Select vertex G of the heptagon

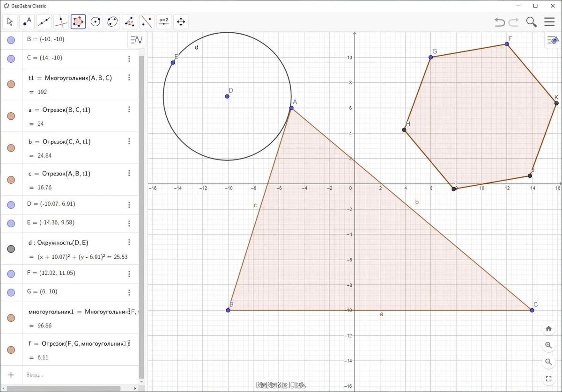(430, 57)
